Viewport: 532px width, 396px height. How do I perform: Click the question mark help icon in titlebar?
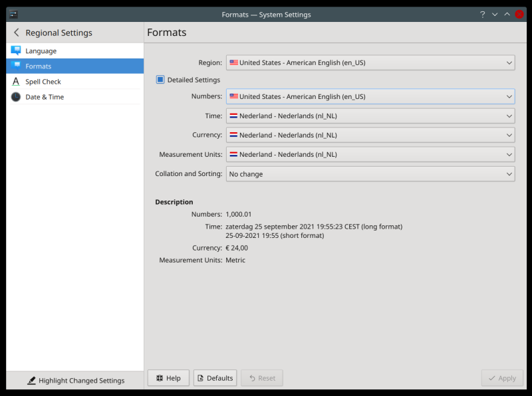coord(481,15)
